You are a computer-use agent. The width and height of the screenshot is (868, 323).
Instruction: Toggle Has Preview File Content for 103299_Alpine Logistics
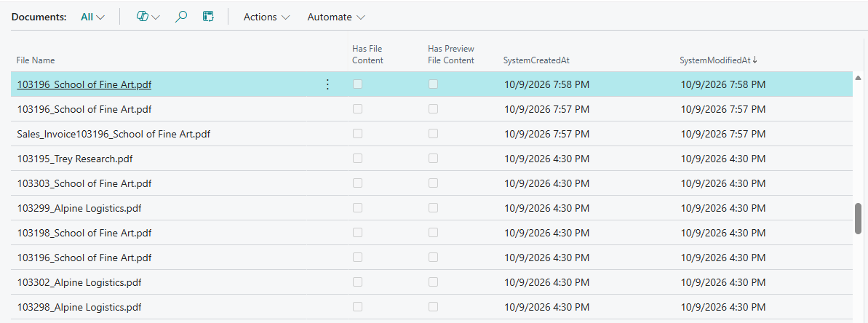433,208
